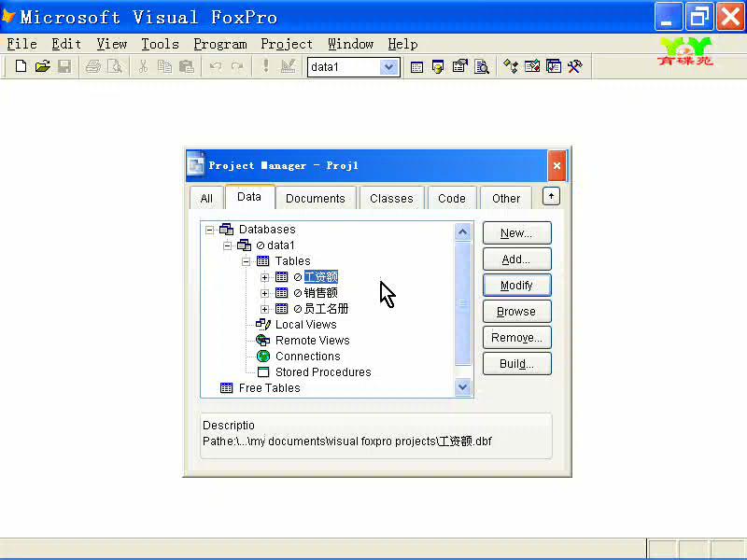This screenshot has height=560, width=747.
Task: Select the Data tab in Project Manager
Action: pos(249,197)
